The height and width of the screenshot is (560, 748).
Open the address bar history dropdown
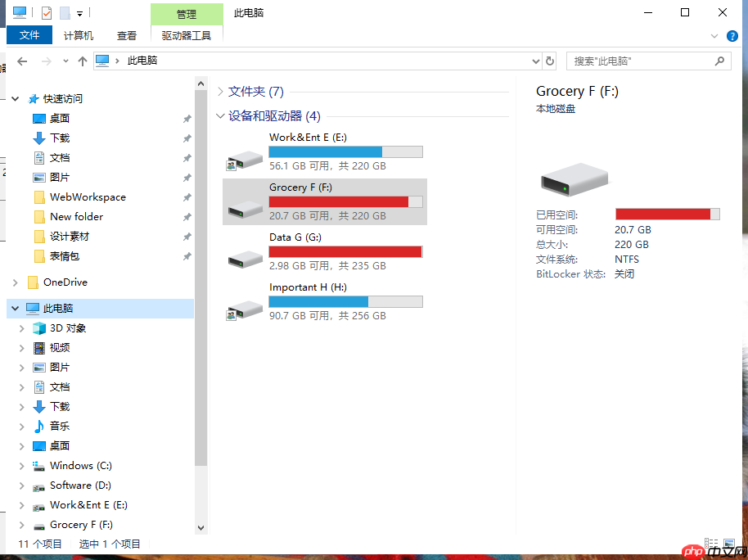click(x=535, y=60)
